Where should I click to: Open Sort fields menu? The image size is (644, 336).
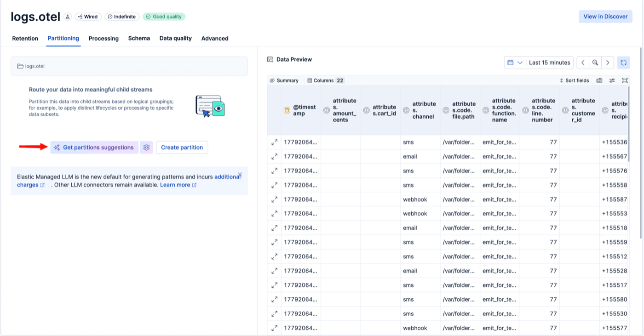[574, 80]
